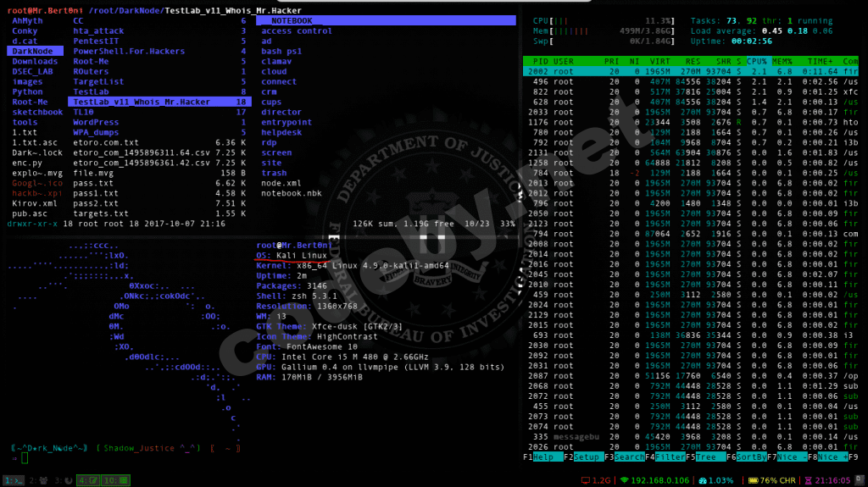
Task: Open F2 Setup in htop
Action: [x=583, y=457]
